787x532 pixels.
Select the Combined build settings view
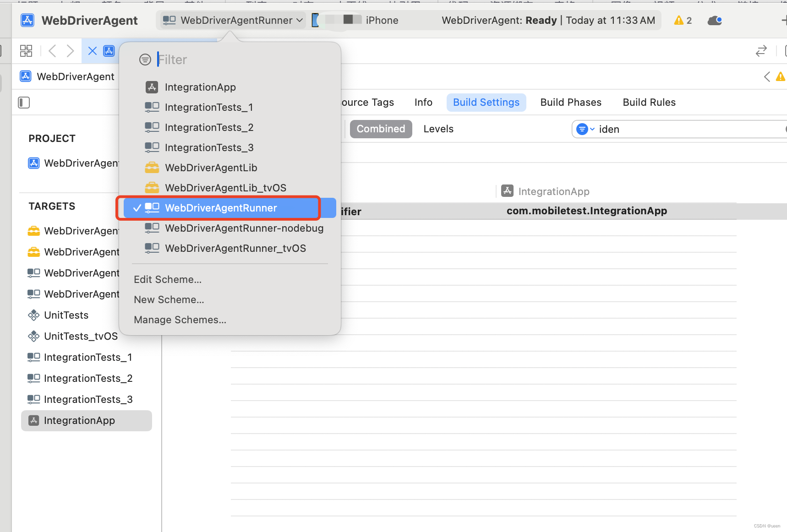coord(381,129)
